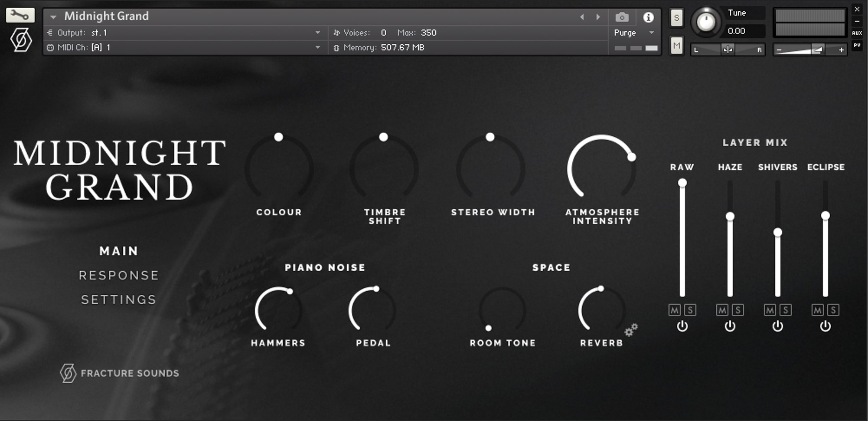Go to previous instrument preset arrow
The width and height of the screenshot is (868, 421).
tap(582, 17)
